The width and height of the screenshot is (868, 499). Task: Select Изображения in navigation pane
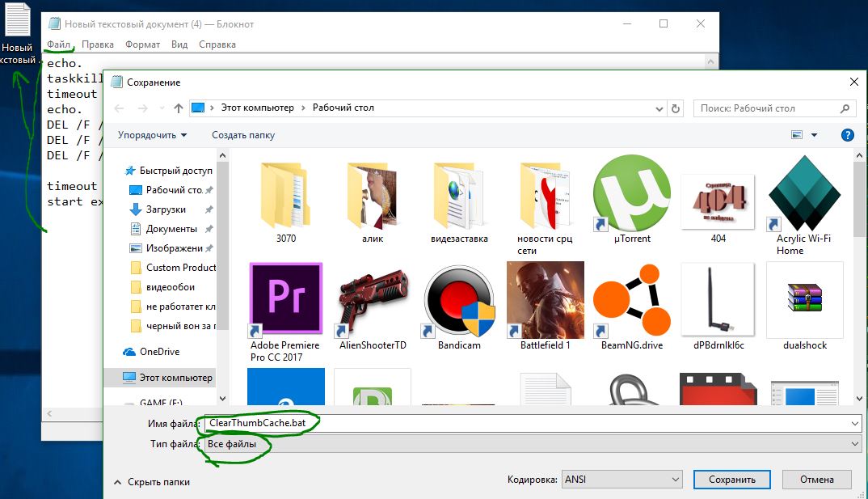coord(171,248)
